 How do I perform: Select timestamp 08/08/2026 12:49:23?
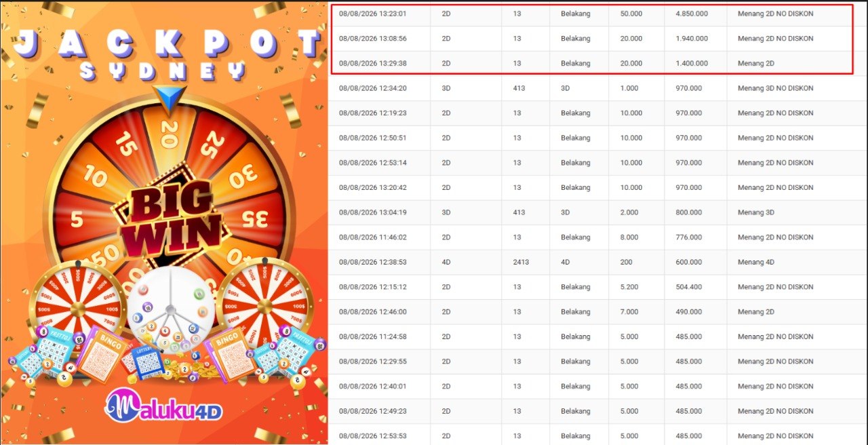pos(372,411)
